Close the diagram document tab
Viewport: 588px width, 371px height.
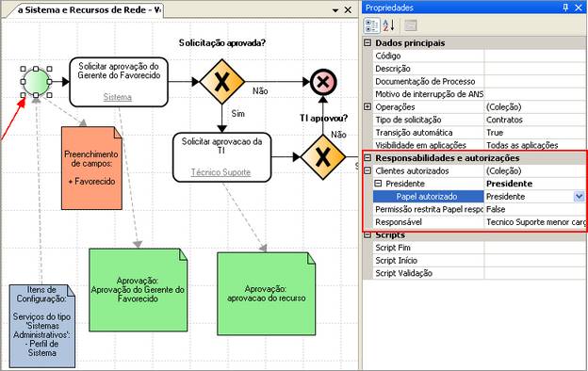(x=348, y=10)
